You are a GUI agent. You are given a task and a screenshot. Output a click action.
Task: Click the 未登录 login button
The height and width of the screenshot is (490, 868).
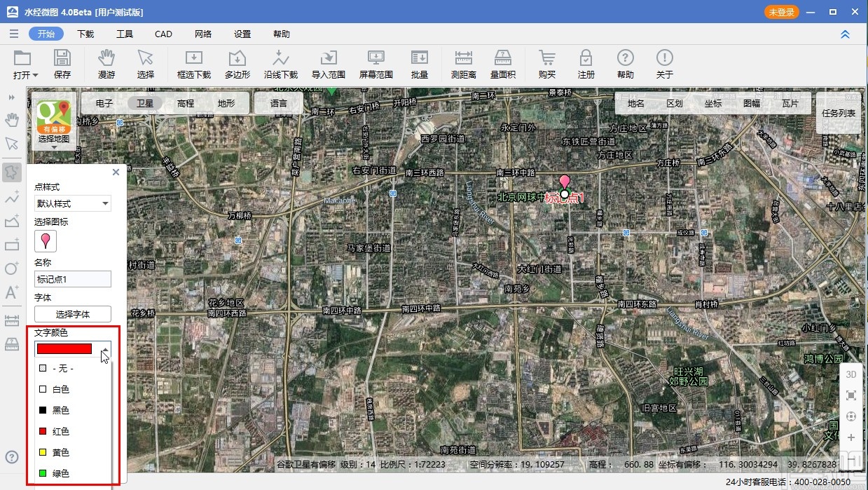click(x=781, y=12)
